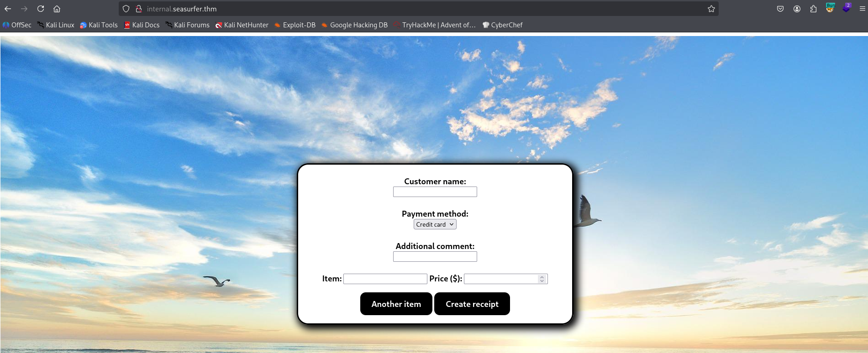Screen dimensions: 868x353
Task: Go to the browser home page
Action: point(57,9)
